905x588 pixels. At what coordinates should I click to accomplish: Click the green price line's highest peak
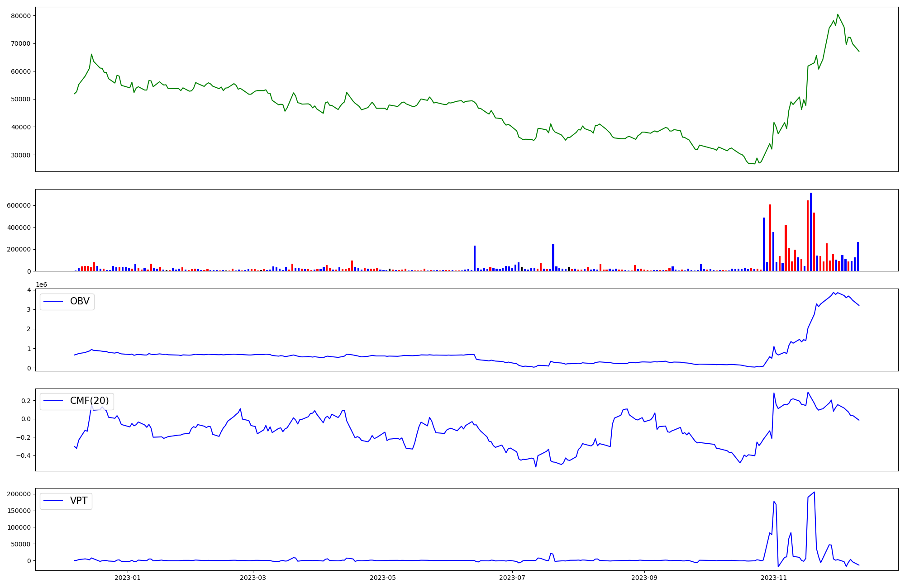838,14
